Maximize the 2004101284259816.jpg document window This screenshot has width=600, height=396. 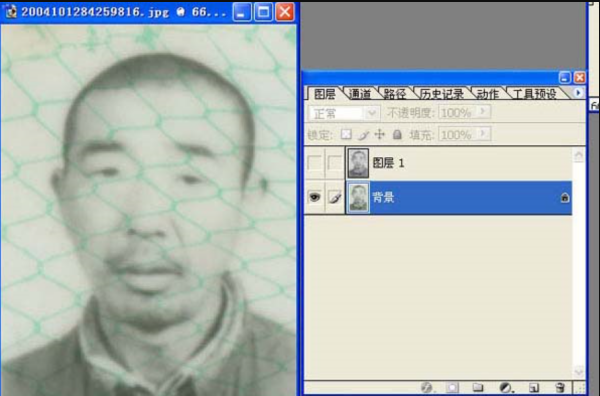263,12
